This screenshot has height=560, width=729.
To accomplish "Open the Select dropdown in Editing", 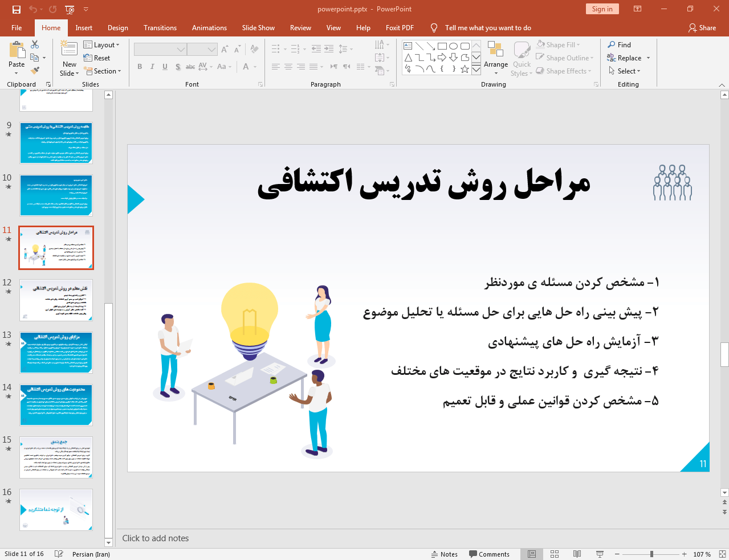I will tap(625, 71).
